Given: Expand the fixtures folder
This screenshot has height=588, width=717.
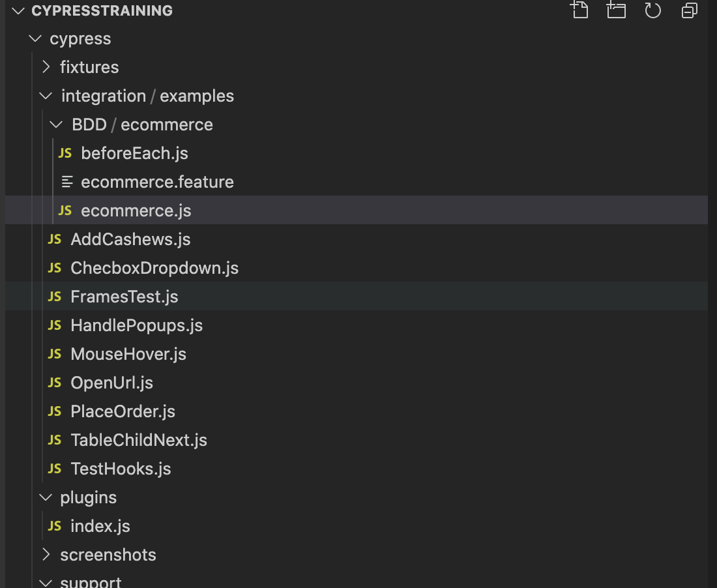Looking at the screenshot, I should [89, 66].
